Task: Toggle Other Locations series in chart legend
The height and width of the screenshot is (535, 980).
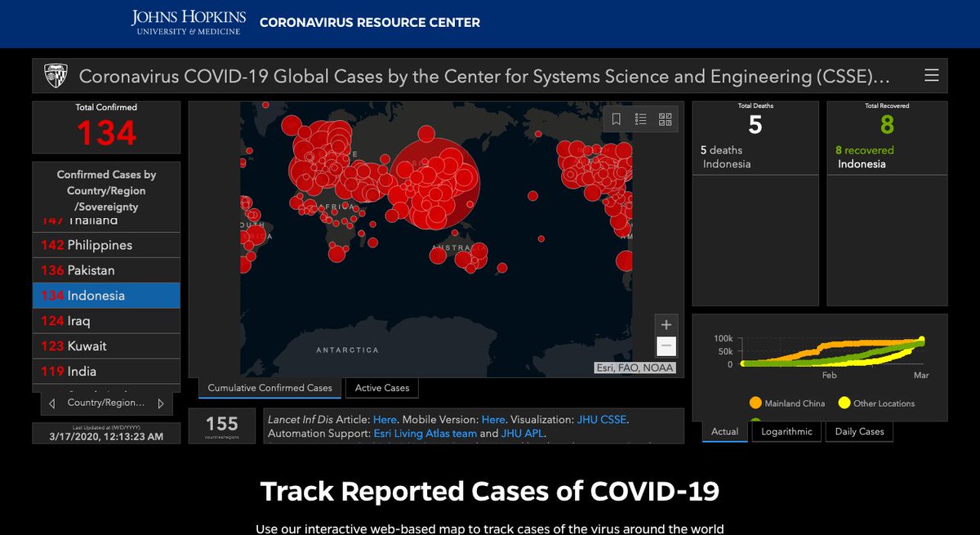Action: click(x=876, y=403)
